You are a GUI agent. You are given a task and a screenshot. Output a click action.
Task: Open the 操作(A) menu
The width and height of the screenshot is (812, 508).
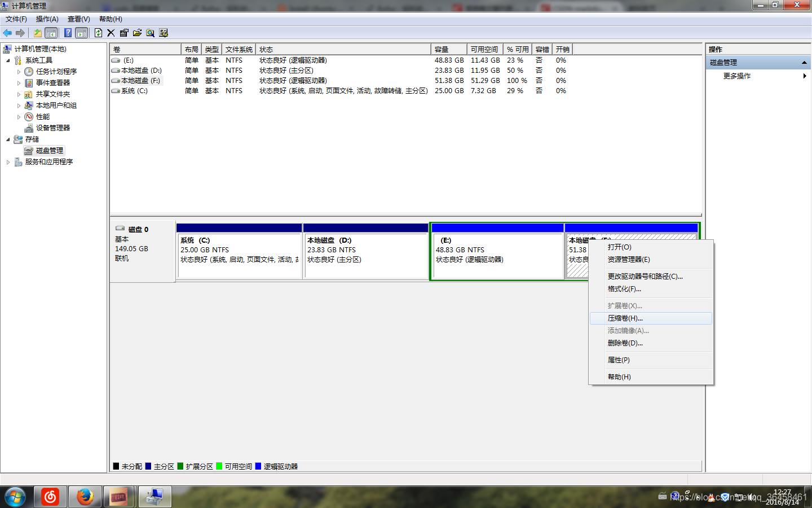47,19
